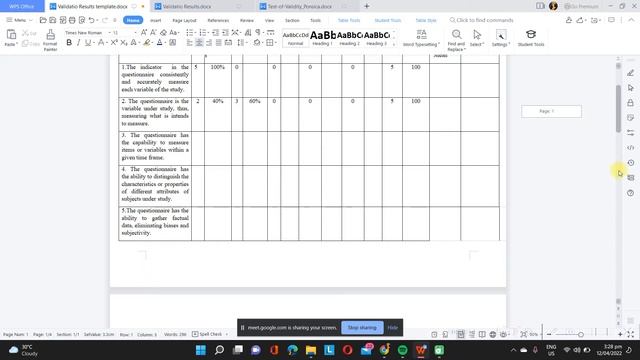Viewport: 640px width, 360px height.
Task: Click the vertical document scrollbar
Action: pos(618,109)
